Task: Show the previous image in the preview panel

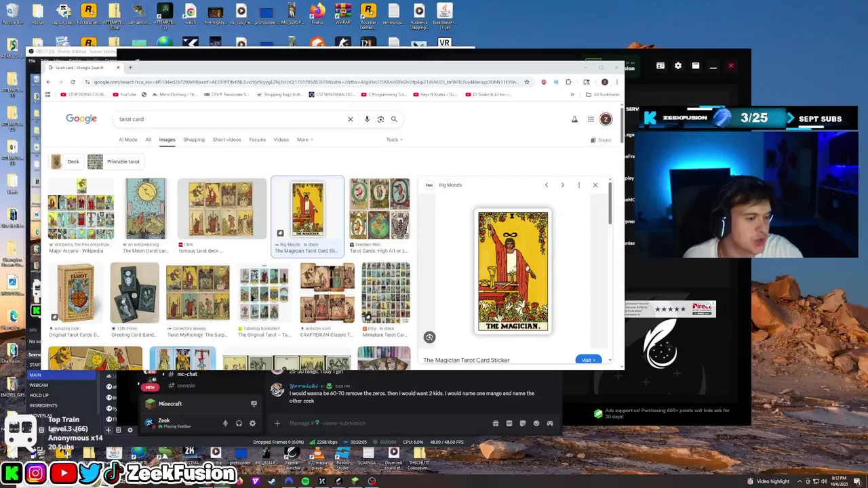Action: [547, 185]
